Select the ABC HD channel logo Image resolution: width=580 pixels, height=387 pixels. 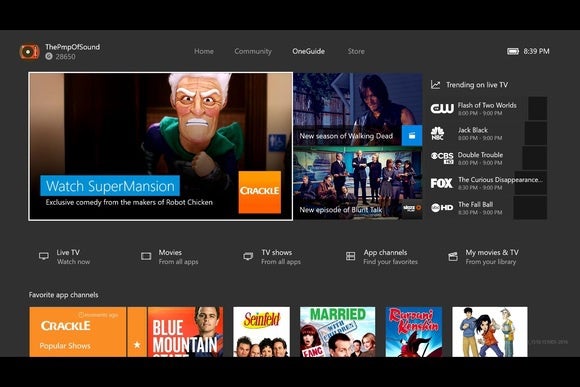442,208
